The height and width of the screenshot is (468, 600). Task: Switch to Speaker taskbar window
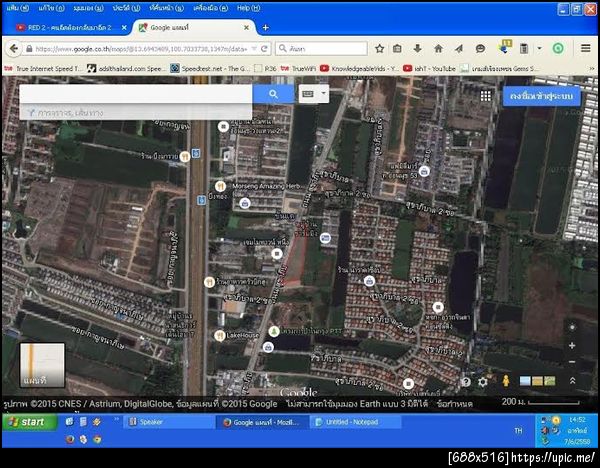[168, 422]
